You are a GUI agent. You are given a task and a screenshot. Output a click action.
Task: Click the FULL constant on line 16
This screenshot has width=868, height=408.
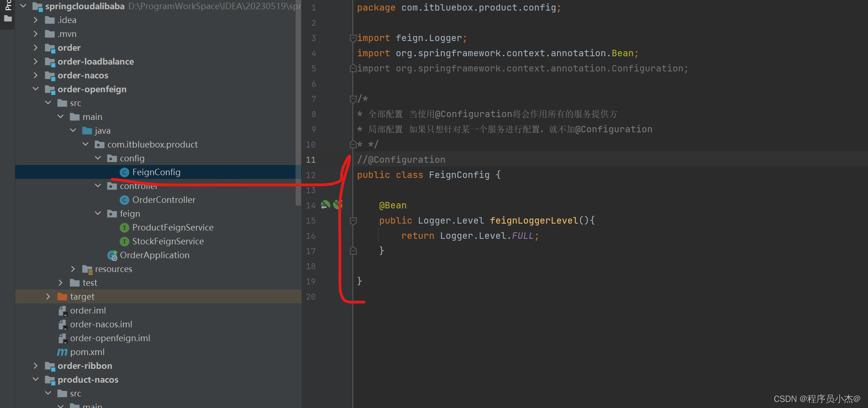[523, 236]
